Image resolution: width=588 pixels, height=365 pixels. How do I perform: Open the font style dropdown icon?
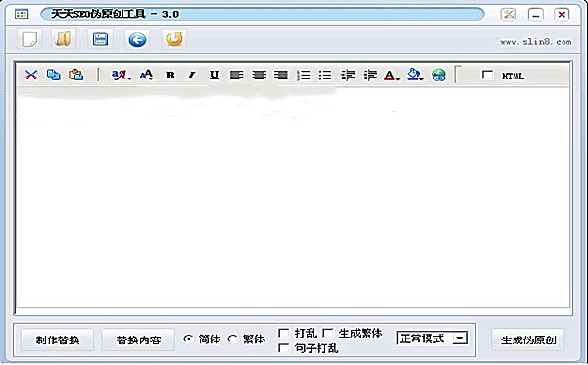[122, 76]
